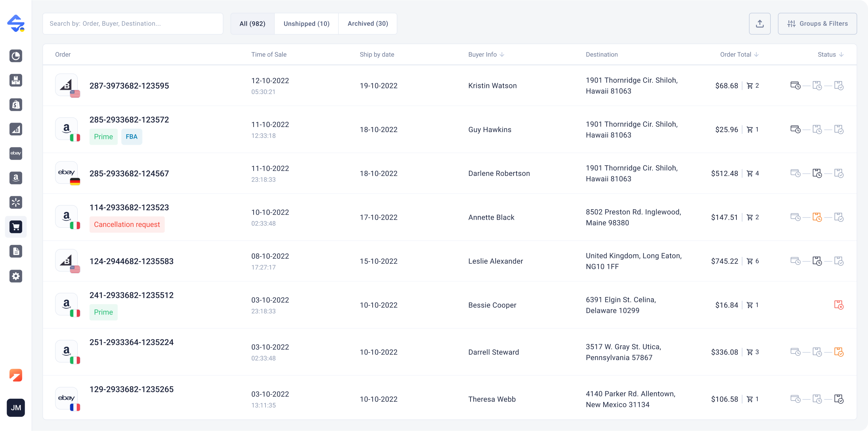Click the JM user avatar at bottom left
The image size is (868, 431).
click(x=16, y=408)
